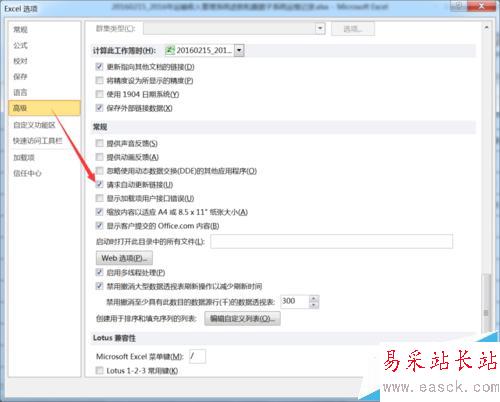This screenshot has width=500, height=402.
Task: Close the Excel 选项 dialog
Action: (x=482, y=6)
